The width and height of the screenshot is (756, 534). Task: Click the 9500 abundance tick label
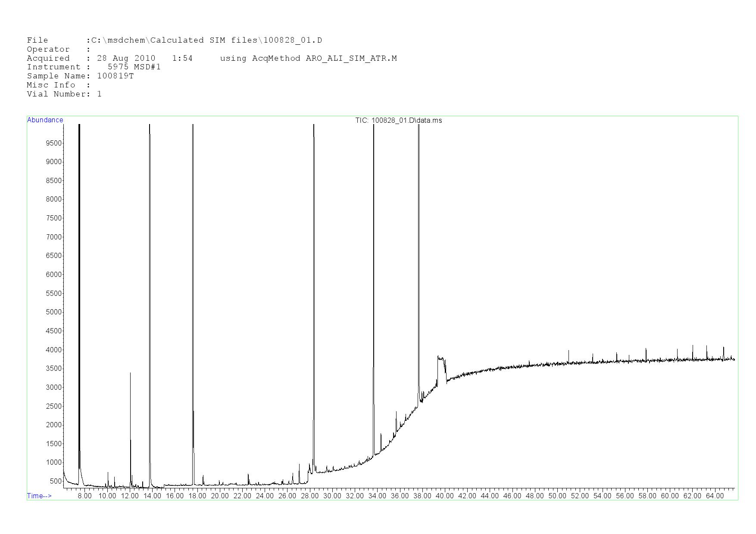[54, 143]
